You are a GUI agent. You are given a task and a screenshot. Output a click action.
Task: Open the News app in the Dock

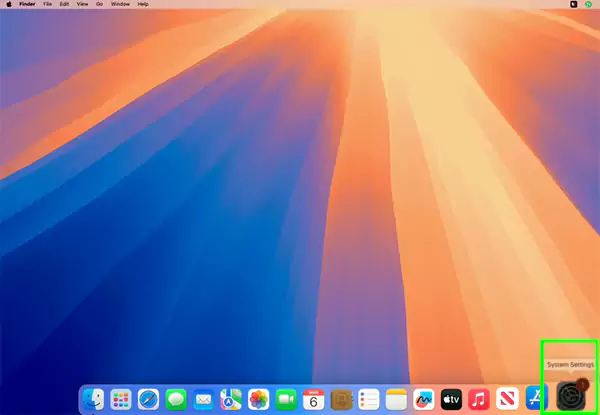507,399
